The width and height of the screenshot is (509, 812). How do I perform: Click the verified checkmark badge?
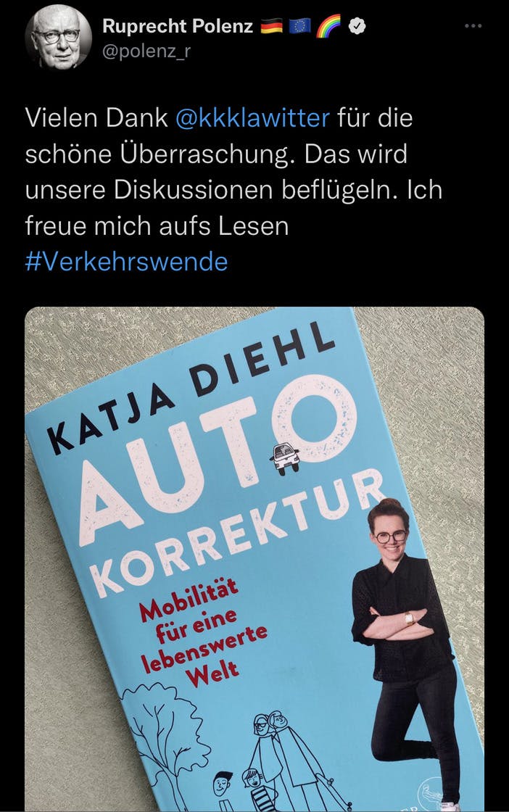pyautogui.click(x=357, y=25)
